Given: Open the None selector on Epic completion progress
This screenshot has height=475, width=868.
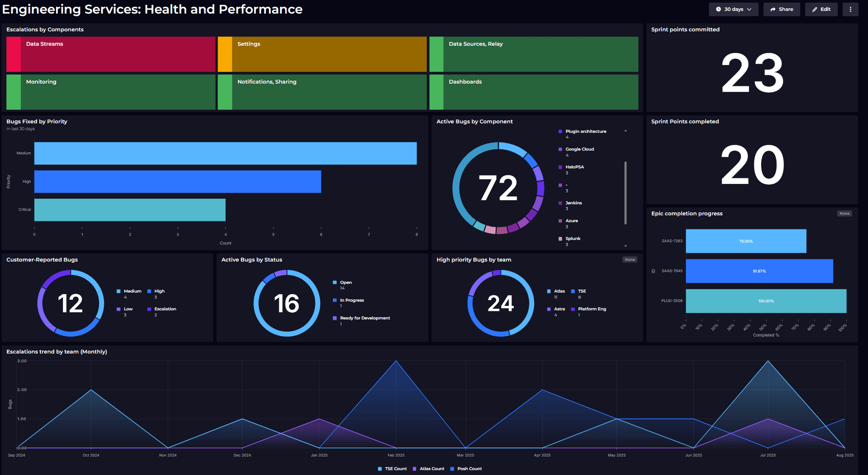Looking at the screenshot, I should (844, 214).
